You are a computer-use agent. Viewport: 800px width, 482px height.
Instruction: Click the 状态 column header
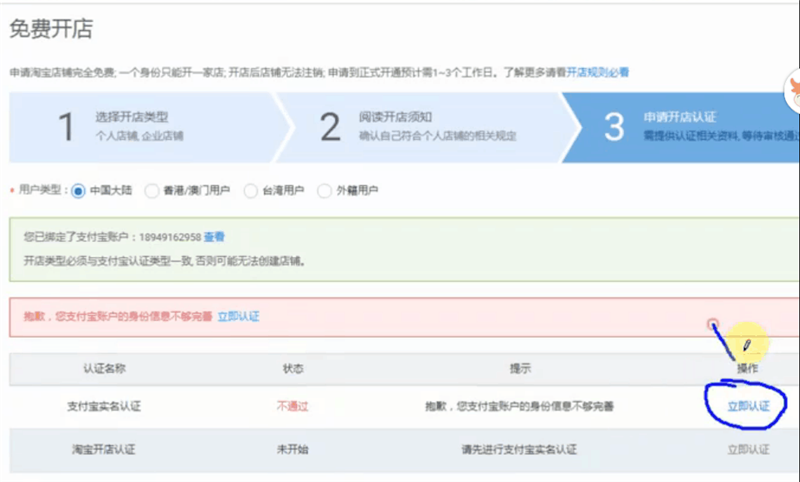pyautogui.click(x=293, y=368)
